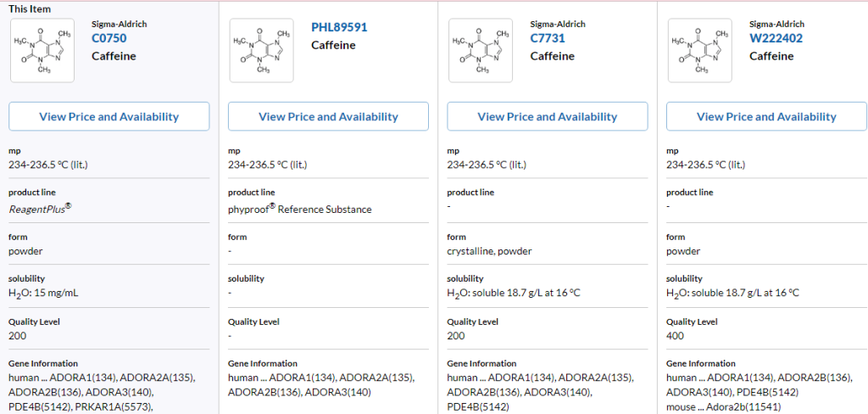Open the PHL89591 molecule structure thumbnail
This screenshot has height=414, width=868.
[261, 51]
